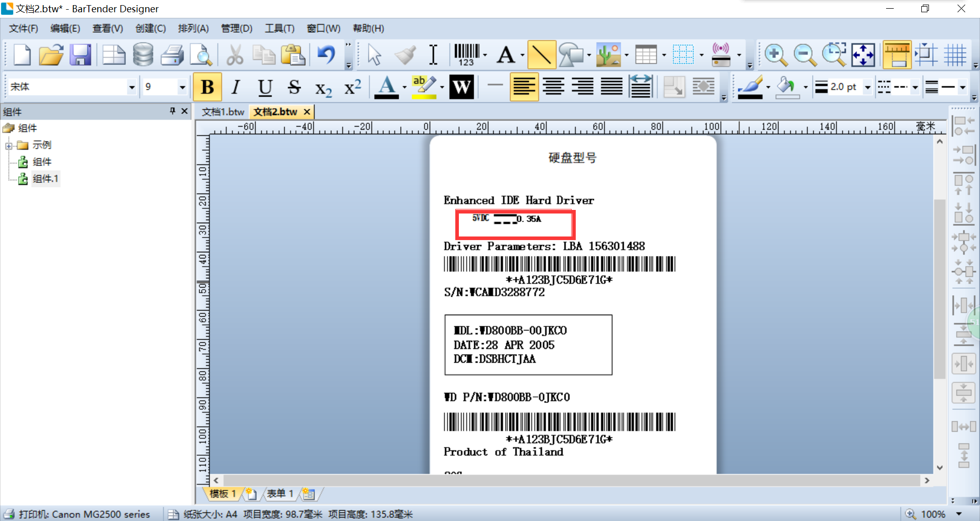Select the text cursor tool
980x521 pixels.
click(x=433, y=55)
